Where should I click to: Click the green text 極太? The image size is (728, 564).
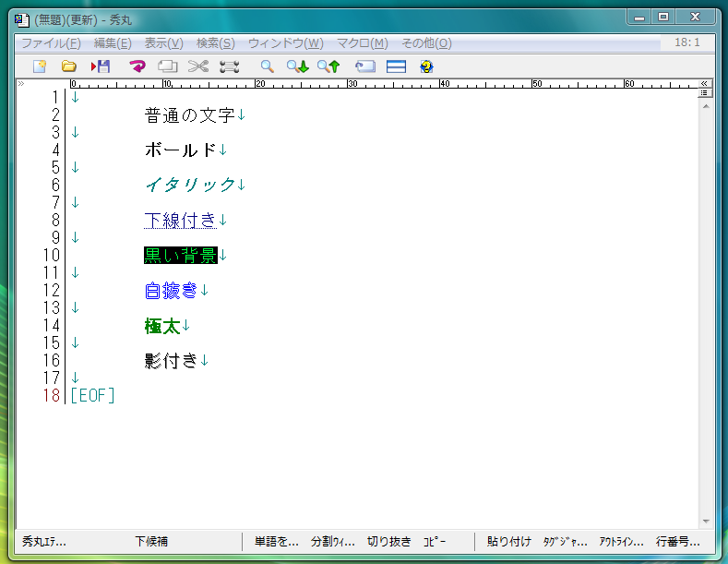[162, 326]
